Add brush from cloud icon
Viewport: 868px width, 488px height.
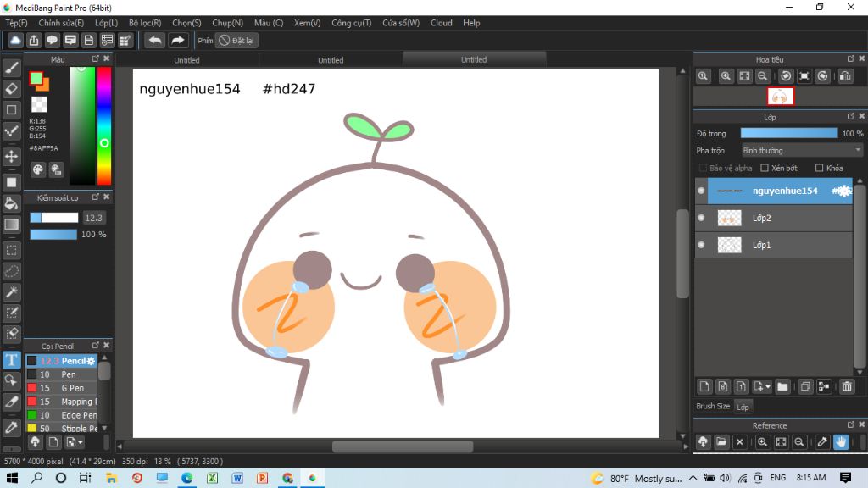35,442
